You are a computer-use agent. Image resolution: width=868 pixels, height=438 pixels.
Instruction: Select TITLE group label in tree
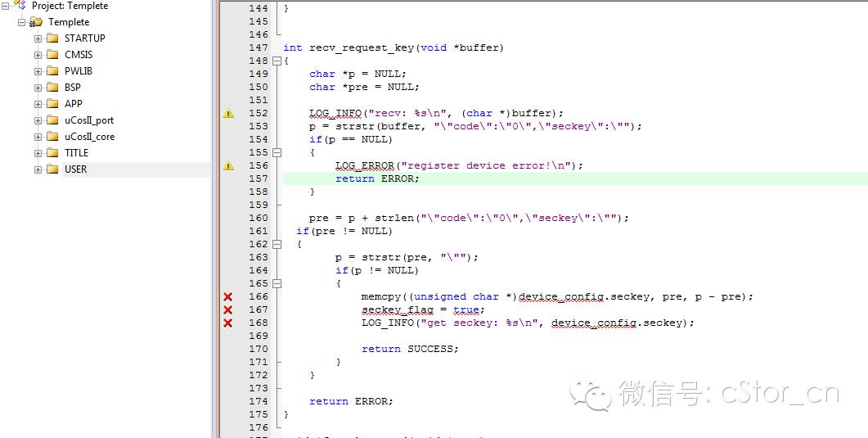coord(76,153)
